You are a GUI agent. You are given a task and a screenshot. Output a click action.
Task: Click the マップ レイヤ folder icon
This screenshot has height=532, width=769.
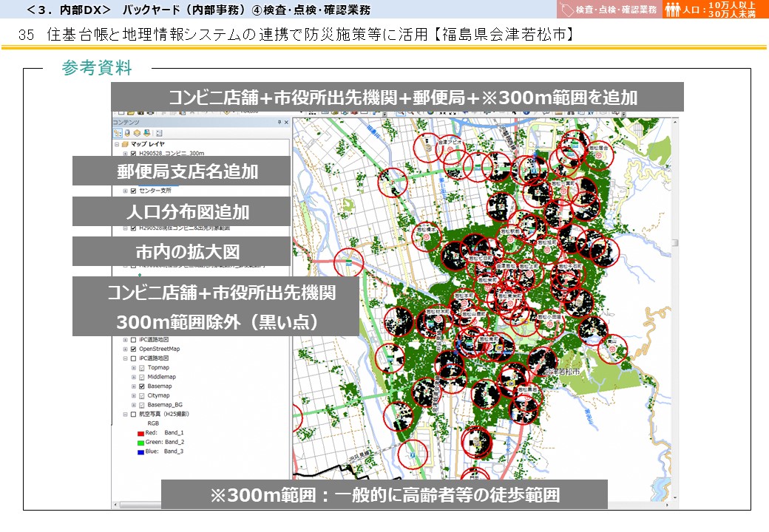tap(125, 144)
